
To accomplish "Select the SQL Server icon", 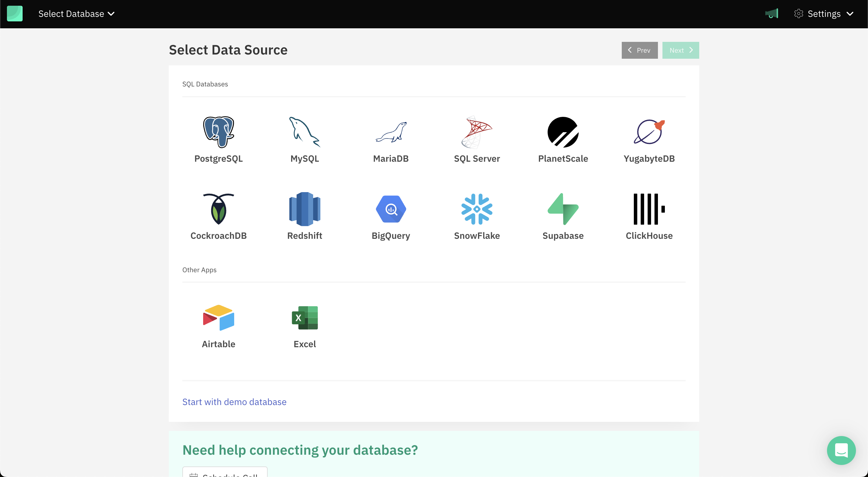I will point(477,132).
